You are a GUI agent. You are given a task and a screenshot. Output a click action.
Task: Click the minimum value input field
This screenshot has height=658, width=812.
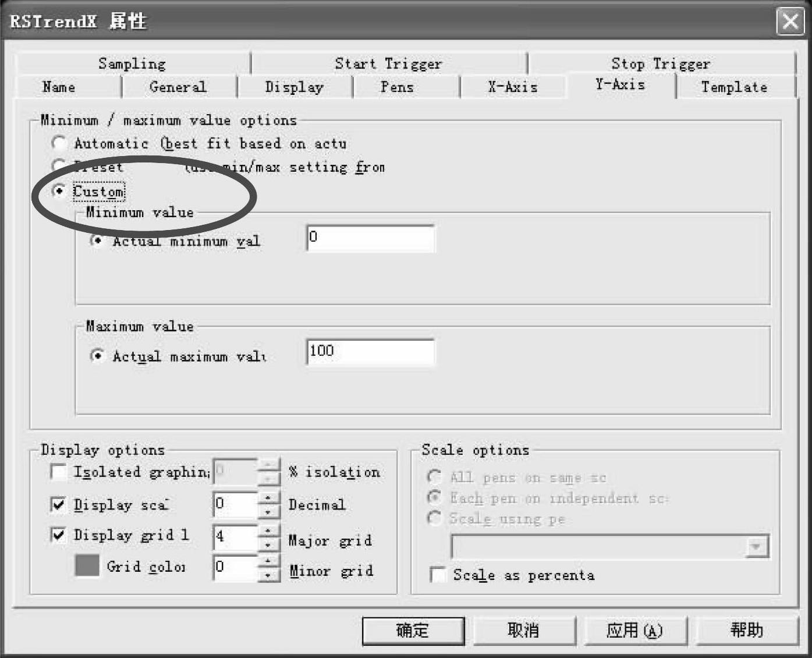point(370,238)
